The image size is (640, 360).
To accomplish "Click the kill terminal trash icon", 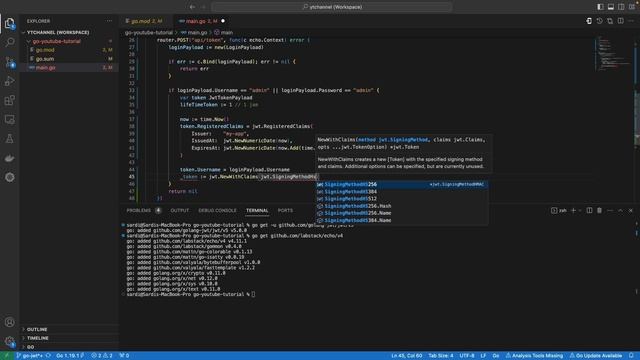I will [x=600, y=211].
